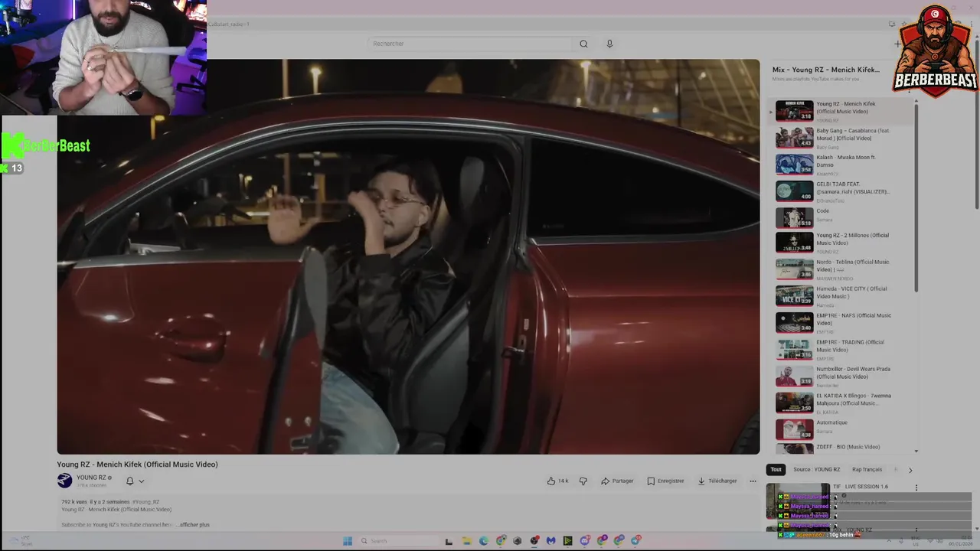The image size is (980, 551).
Task: Click the weather widget on taskbar
Action: pos(20,541)
